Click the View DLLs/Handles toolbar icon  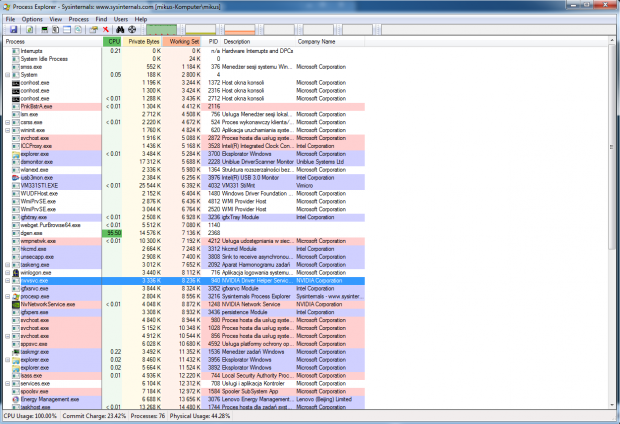point(78,30)
